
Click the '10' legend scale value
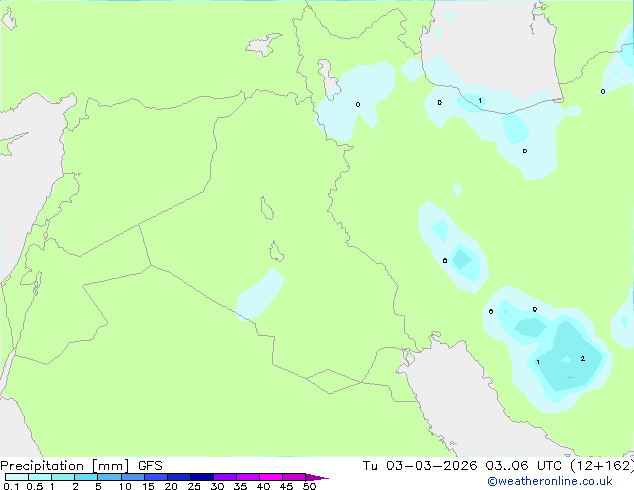point(125,486)
